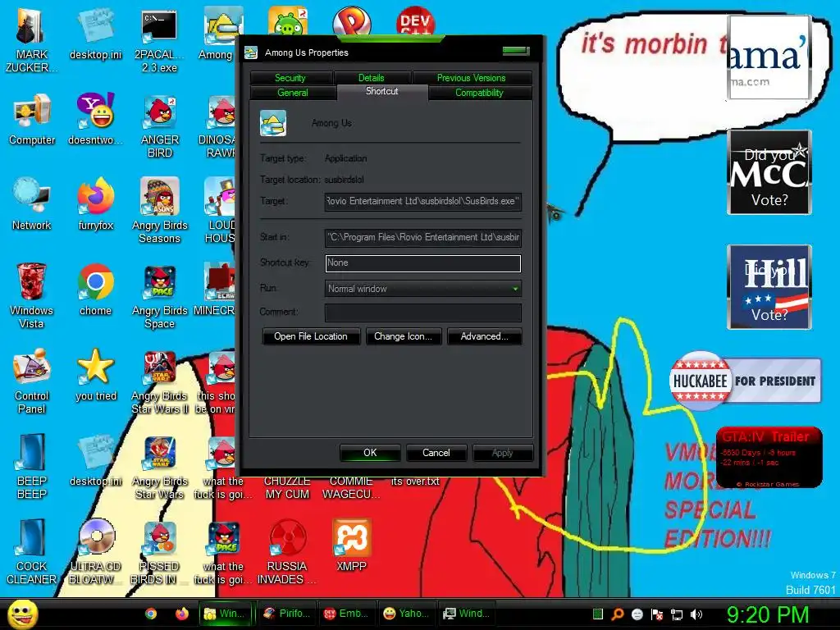Click the Change Icon... button
Viewport: 840px width, 630px height.
(404, 336)
